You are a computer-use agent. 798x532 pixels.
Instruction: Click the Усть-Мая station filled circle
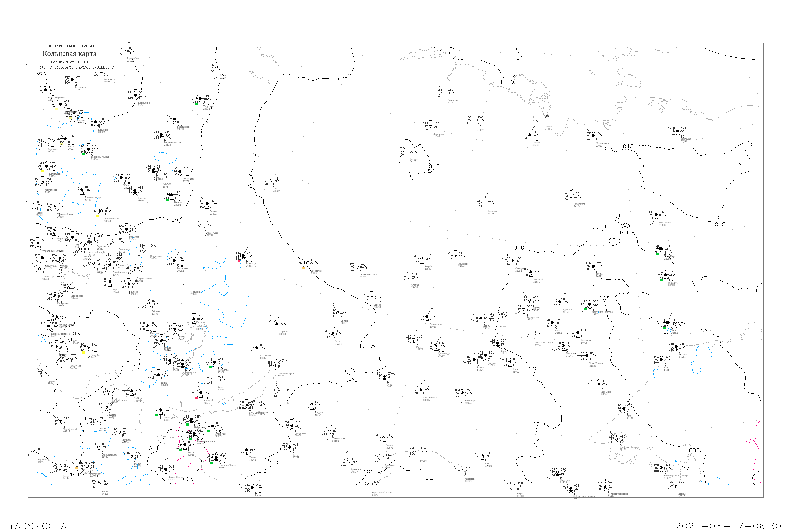point(578,333)
